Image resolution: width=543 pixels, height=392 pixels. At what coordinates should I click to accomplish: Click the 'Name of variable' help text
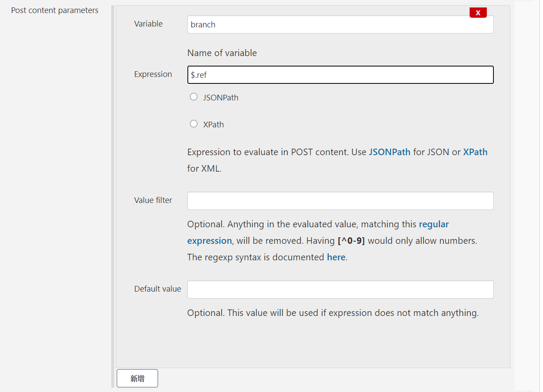[x=222, y=53]
